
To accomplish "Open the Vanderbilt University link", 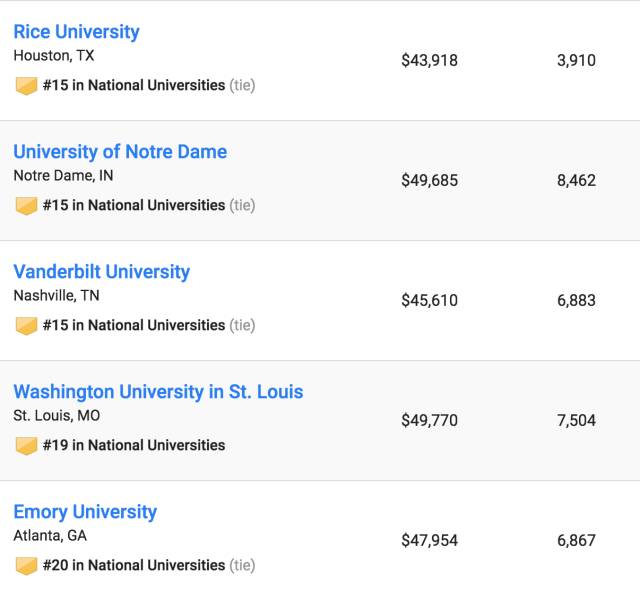I will [101, 272].
